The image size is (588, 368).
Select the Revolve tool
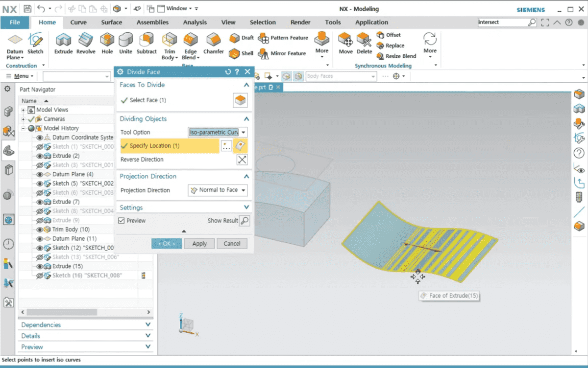pyautogui.click(x=86, y=44)
